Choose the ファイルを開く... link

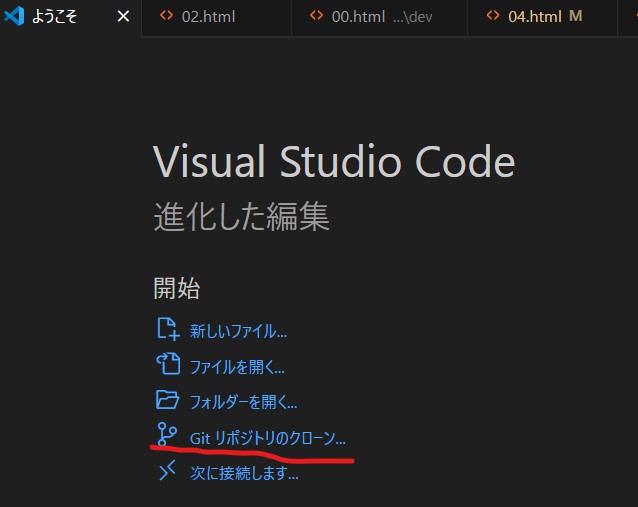(237, 366)
